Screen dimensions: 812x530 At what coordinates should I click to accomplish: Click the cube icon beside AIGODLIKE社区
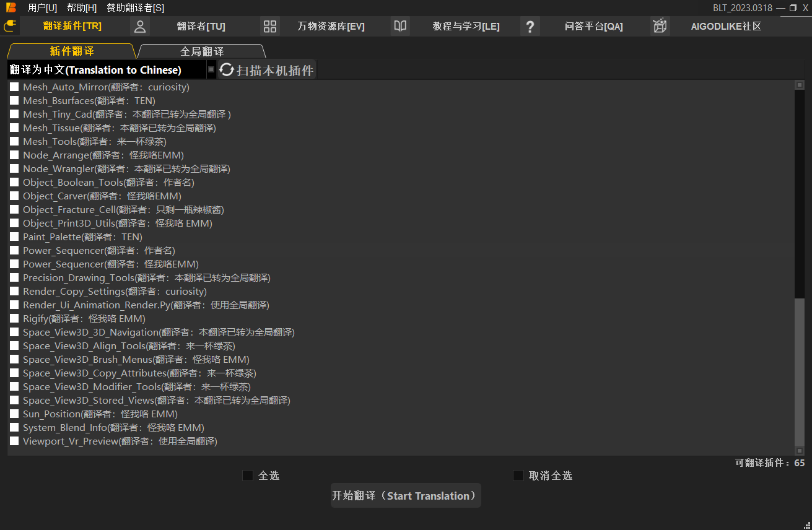pyautogui.click(x=660, y=27)
